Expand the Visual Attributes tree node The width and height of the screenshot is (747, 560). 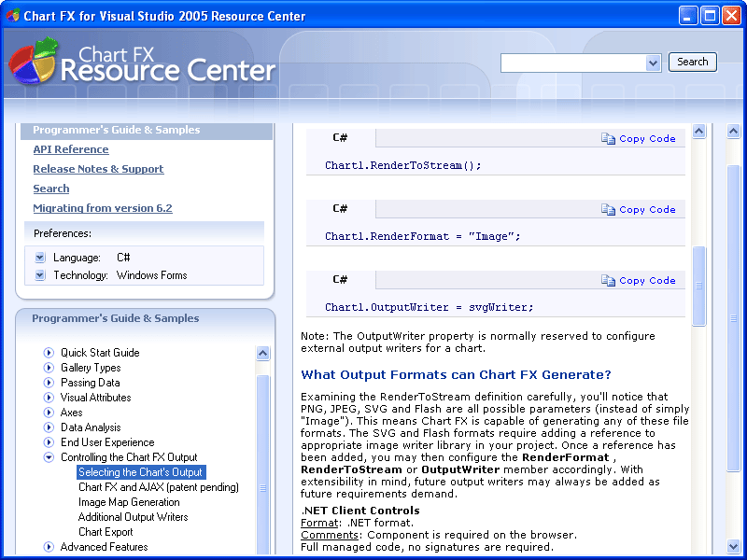tap(49, 398)
